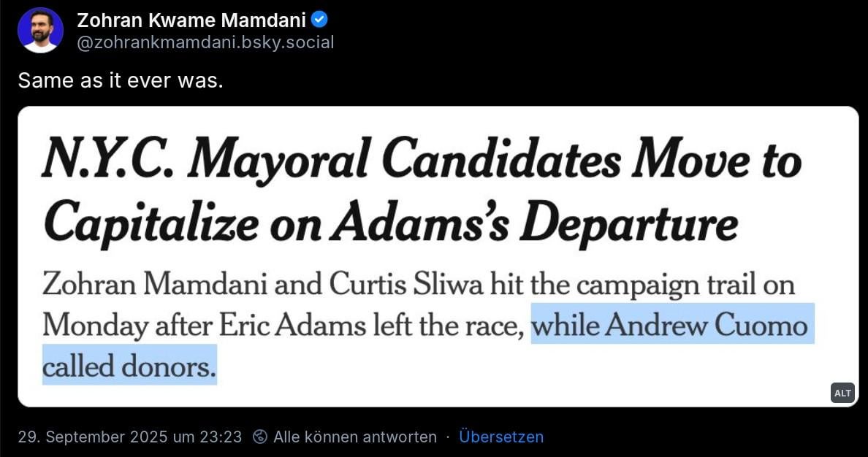Open the display name Zohran Kwame Mamdani
Image resolution: width=868 pixels, height=457 pixels.
coord(191,20)
